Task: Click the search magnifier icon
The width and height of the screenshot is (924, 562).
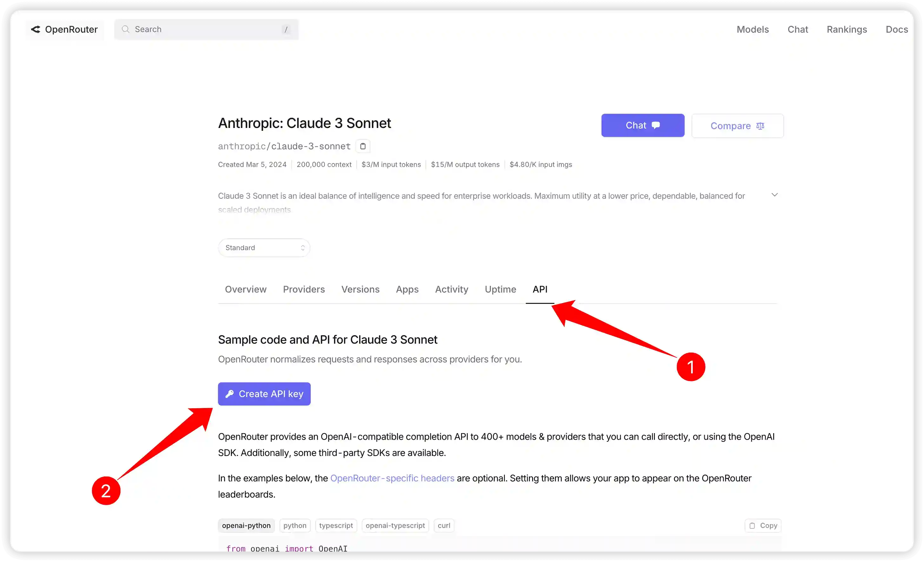Action: pos(126,29)
